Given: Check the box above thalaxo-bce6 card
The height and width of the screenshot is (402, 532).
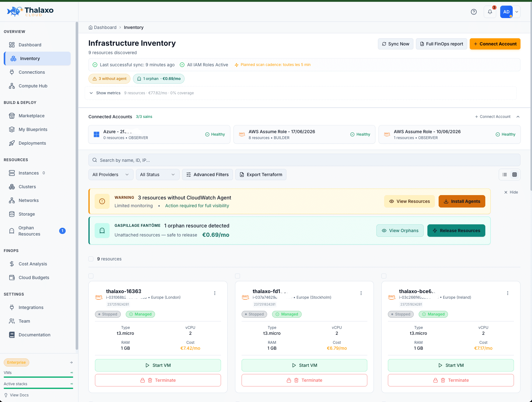Looking at the screenshot, I should pos(384,276).
